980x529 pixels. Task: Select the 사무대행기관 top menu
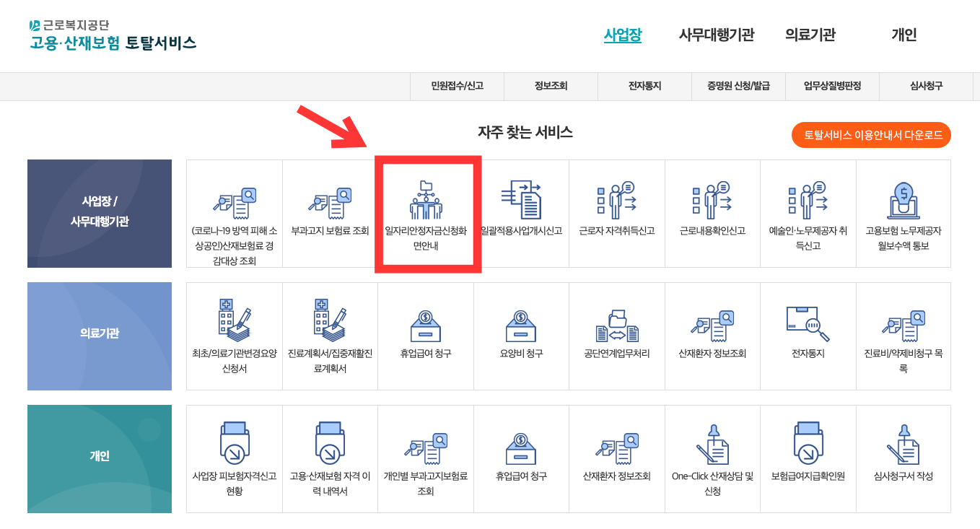coord(717,35)
